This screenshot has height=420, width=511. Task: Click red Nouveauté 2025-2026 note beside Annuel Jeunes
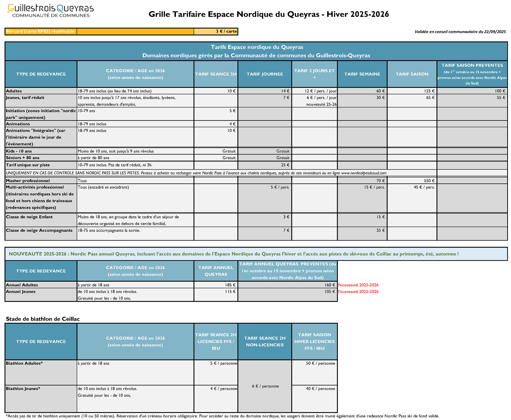358,291
